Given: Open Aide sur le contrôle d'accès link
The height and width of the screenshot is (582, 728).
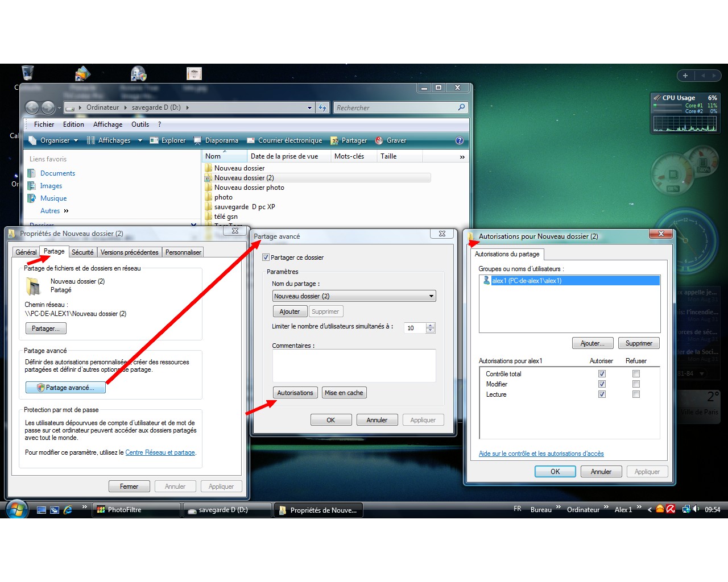Looking at the screenshot, I should coord(541,454).
